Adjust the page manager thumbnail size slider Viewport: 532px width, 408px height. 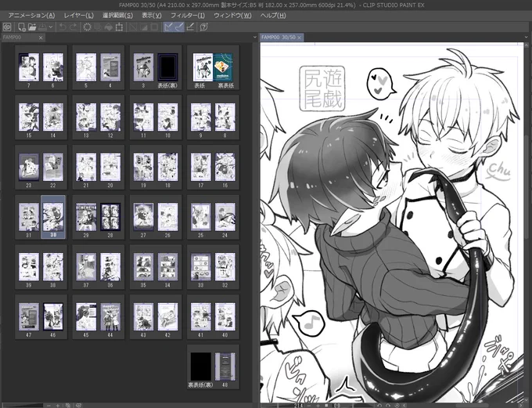(x=23, y=406)
